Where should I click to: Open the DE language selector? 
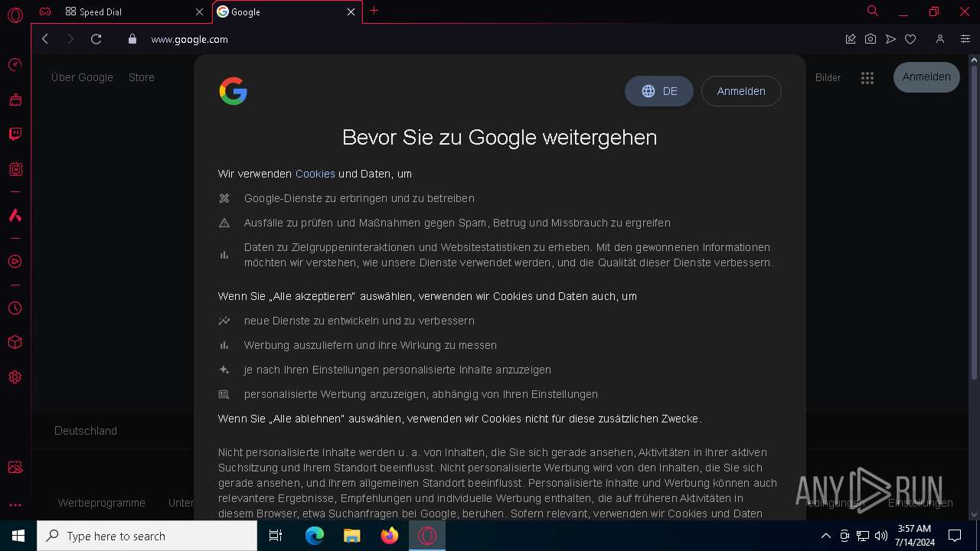click(659, 91)
